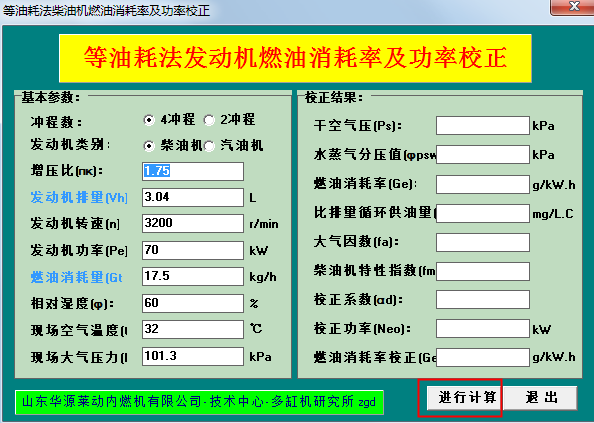Click the 大气因数(fa) result field

pos(483,242)
